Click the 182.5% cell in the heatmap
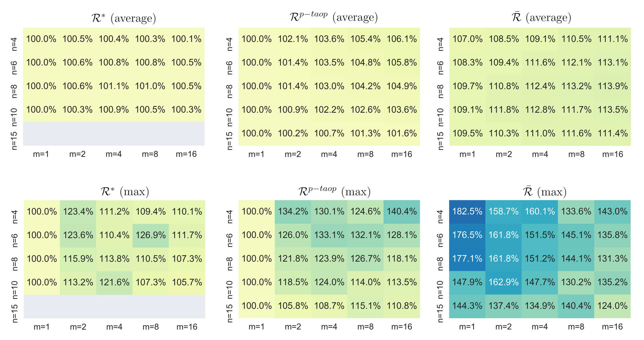This screenshot has height=340, width=644. pos(467,211)
